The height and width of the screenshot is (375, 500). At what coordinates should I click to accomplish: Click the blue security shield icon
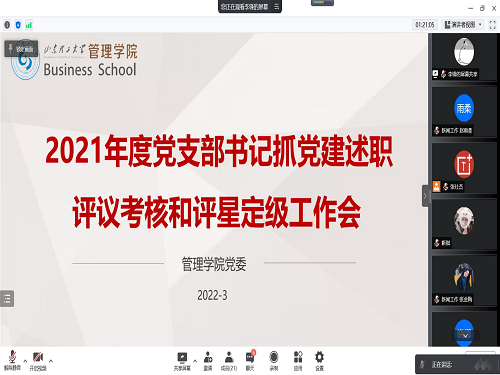point(18,25)
